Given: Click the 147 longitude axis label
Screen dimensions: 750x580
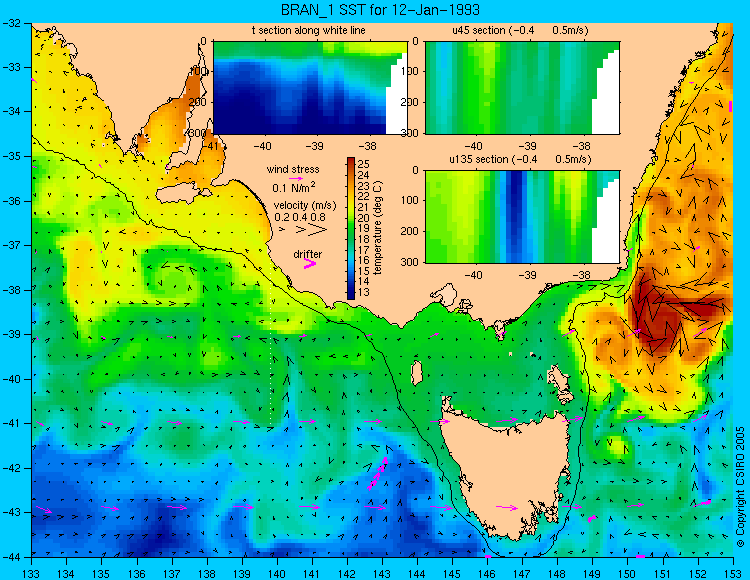Looking at the screenshot, I should click(522, 573).
